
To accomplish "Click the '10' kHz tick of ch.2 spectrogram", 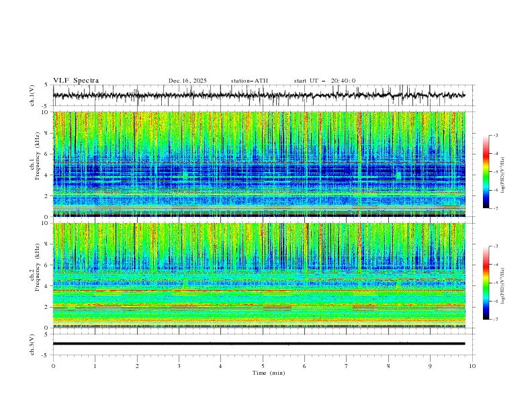I will coord(45,223).
